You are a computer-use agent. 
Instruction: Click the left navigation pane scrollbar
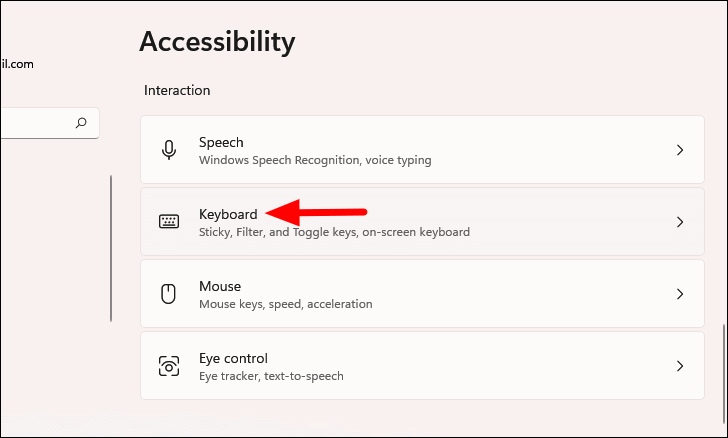pyautogui.click(x=111, y=248)
